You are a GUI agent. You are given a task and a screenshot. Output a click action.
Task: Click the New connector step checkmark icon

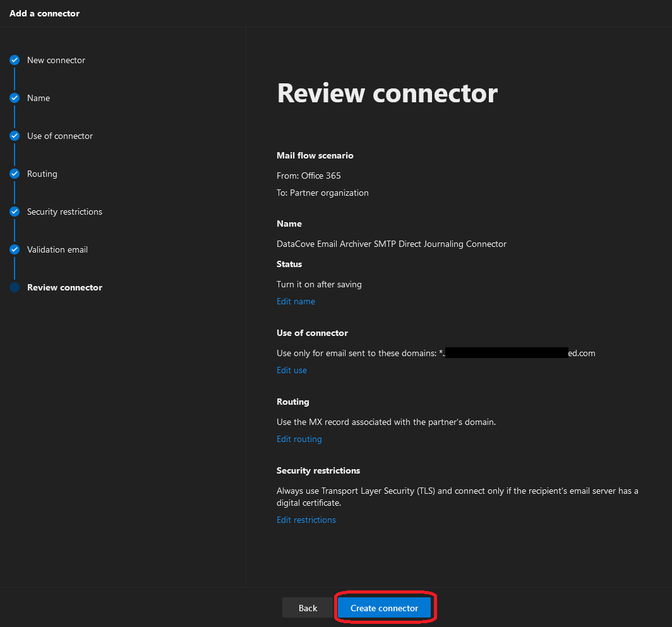pyautogui.click(x=15, y=60)
